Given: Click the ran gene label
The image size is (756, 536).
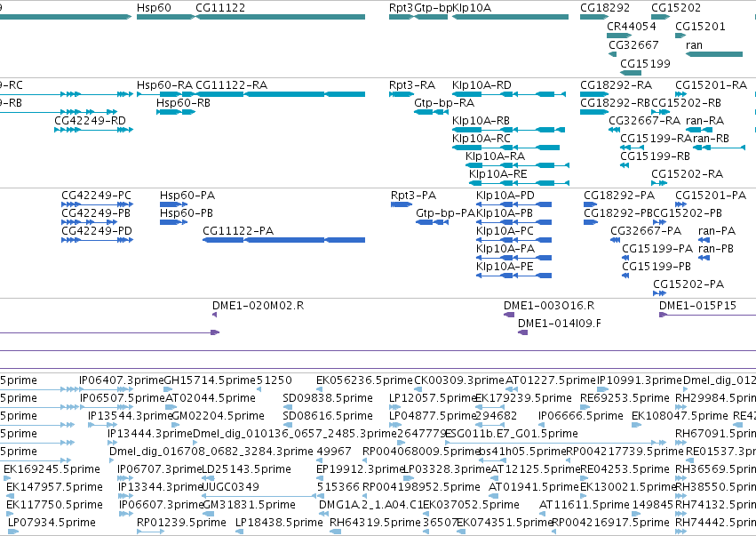Looking at the screenshot, I should coord(694,44).
